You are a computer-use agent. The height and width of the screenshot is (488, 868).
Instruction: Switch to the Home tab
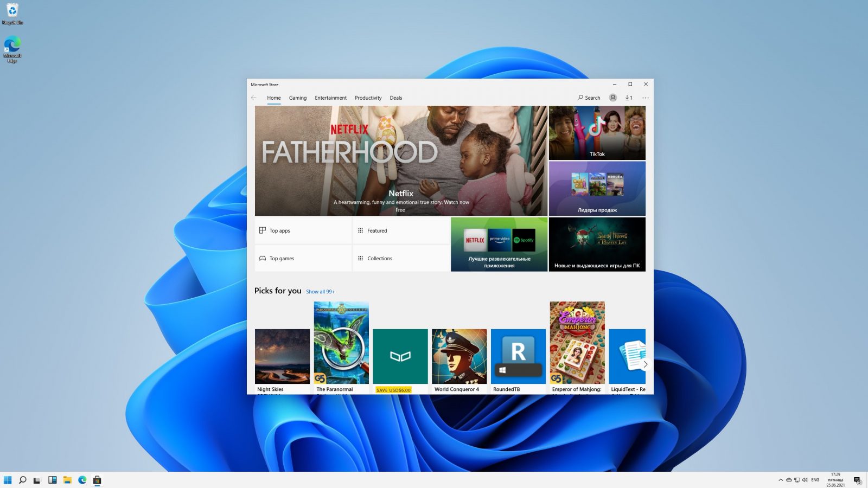(x=274, y=98)
